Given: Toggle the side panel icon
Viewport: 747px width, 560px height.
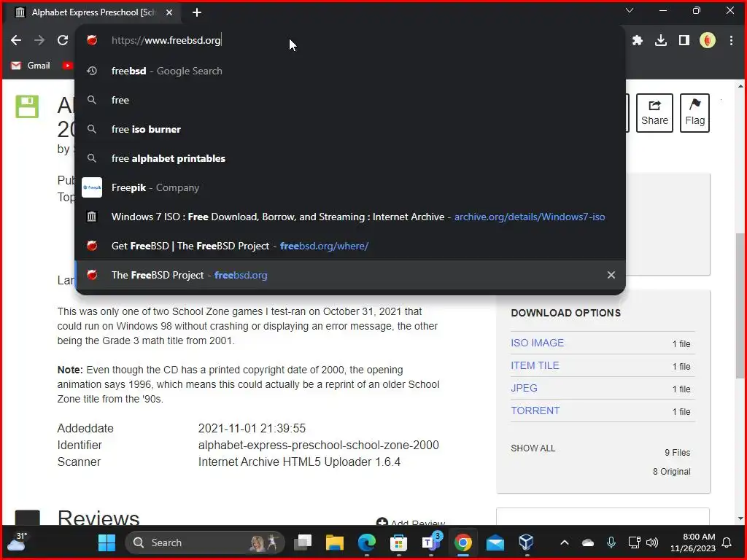Looking at the screenshot, I should coord(684,41).
